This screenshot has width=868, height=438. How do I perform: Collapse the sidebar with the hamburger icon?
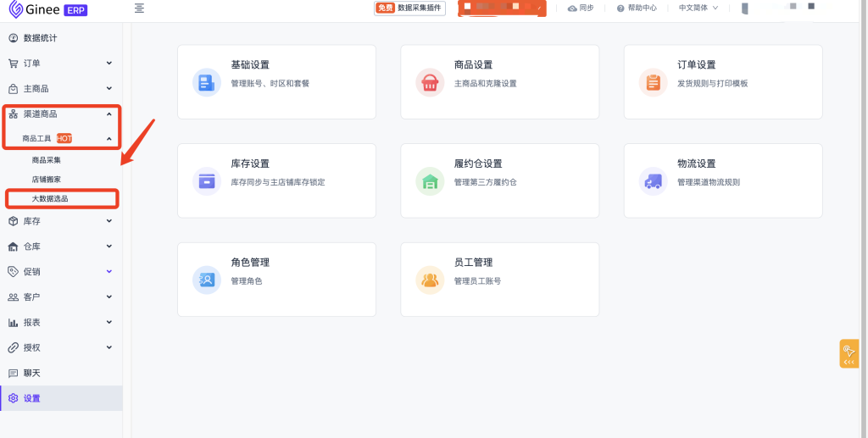(x=139, y=8)
